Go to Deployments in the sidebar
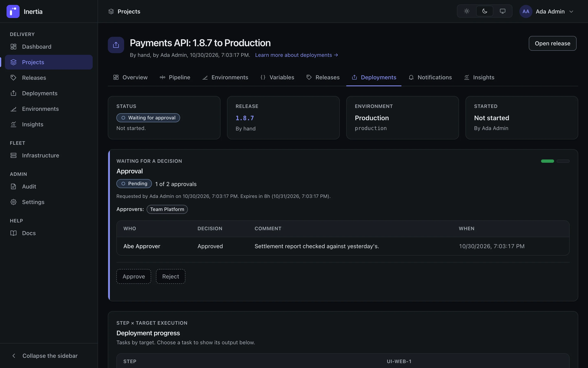The height and width of the screenshot is (368, 588). point(49,93)
